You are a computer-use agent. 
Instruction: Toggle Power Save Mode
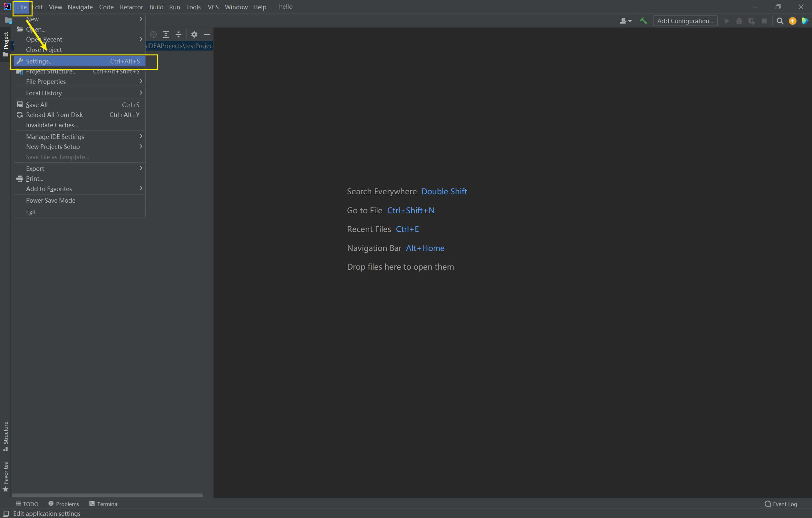click(x=51, y=200)
